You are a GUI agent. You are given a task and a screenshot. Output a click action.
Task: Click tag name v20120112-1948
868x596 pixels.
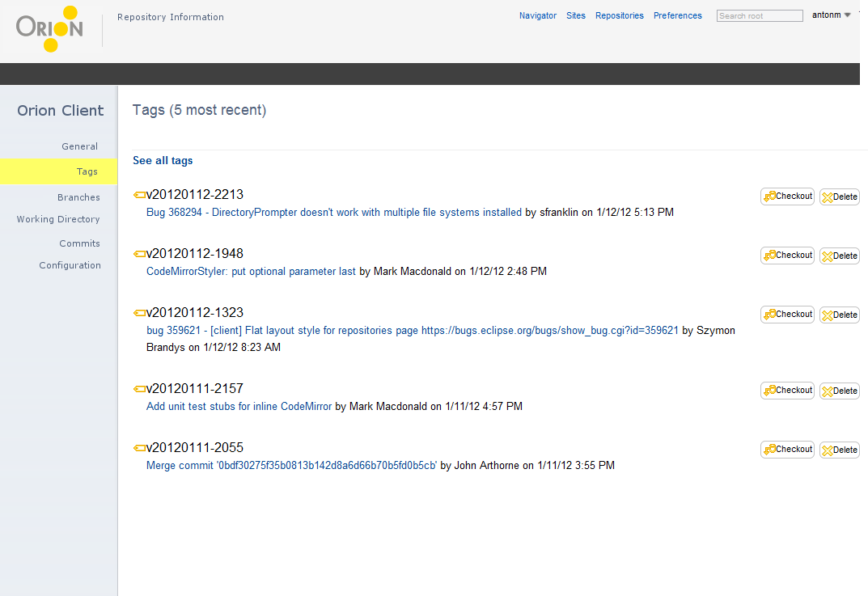click(195, 254)
